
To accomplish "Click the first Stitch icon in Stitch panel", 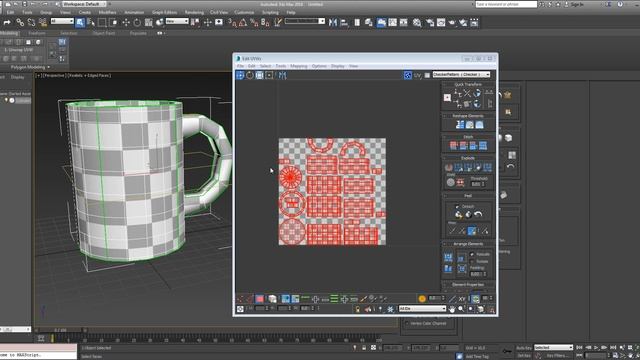I will click(453, 146).
